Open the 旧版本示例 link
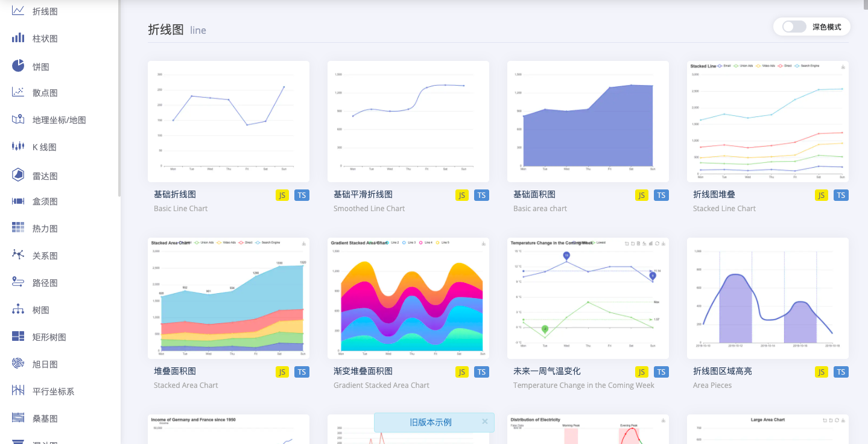This screenshot has height=444, width=868. pos(431,422)
